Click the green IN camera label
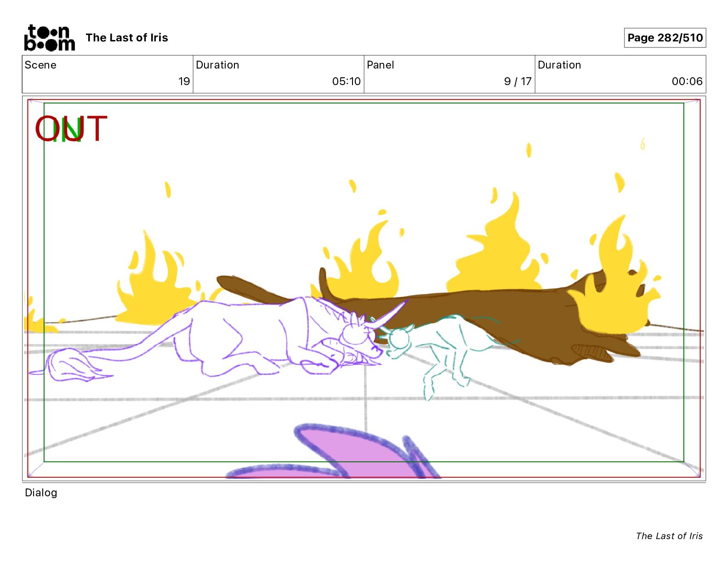Image resolution: width=728 pixels, height=563 pixels. point(67,131)
